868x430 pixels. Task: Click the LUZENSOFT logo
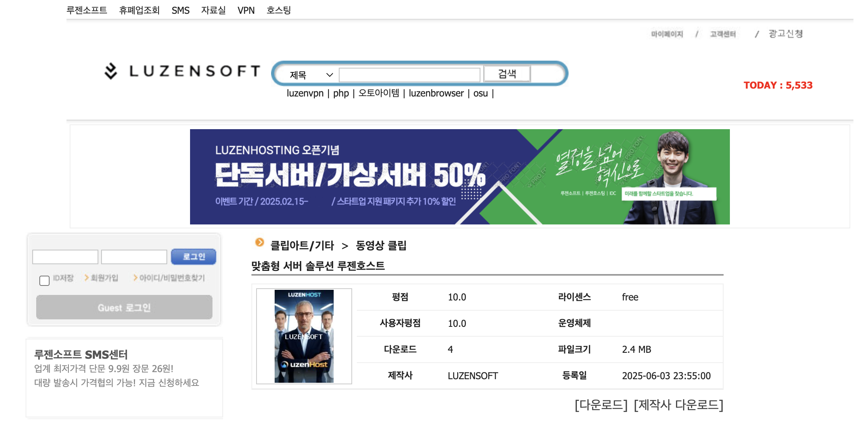[182, 71]
